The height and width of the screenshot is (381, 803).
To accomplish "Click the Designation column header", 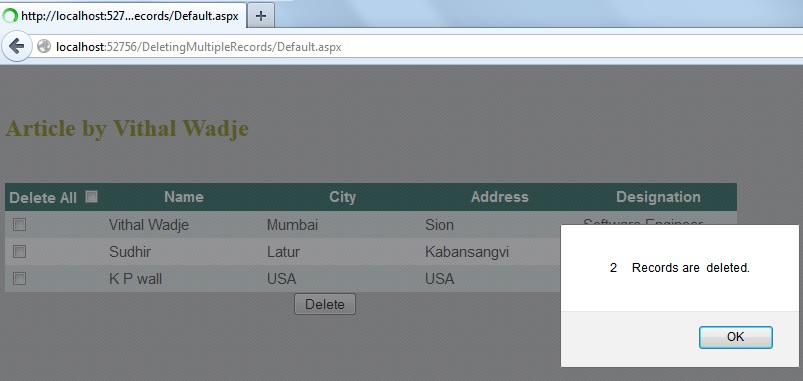I will (658, 197).
